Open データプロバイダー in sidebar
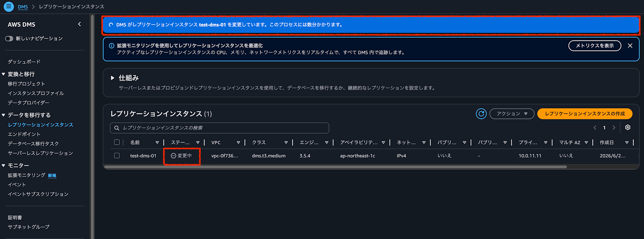 (x=29, y=103)
